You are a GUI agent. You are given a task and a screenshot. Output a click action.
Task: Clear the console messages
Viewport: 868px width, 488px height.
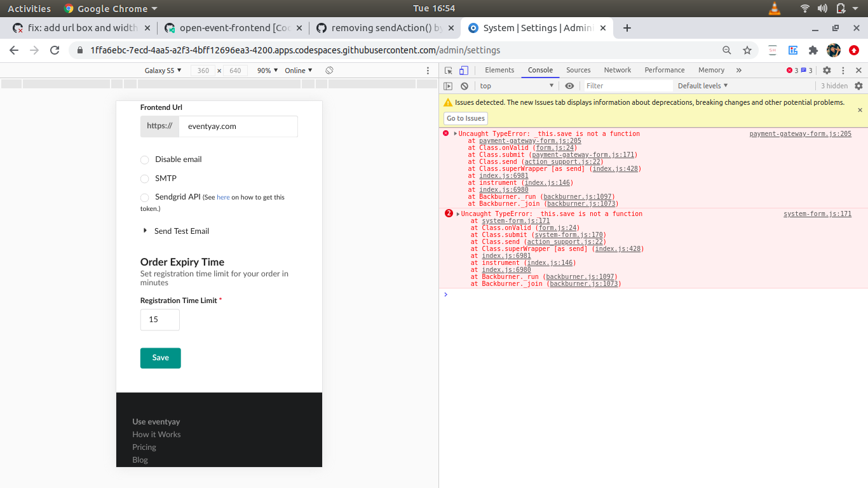(x=465, y=85)
